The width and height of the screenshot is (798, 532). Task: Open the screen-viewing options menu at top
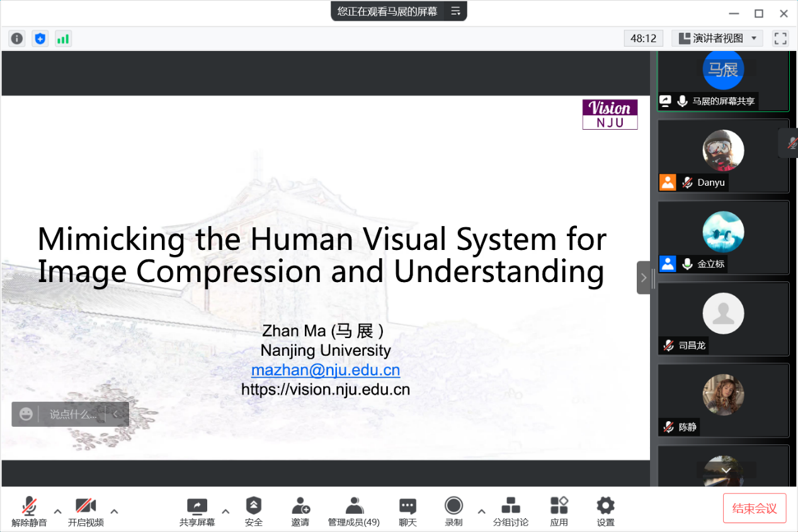[456, 11]
